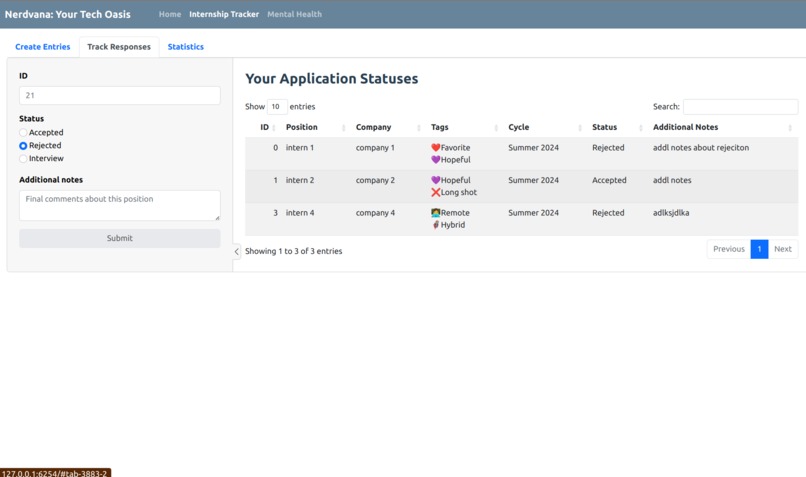The image size is (806, 477).
Task: Click the 'Accepted' status cell for intern 2
Action: [609, 180]
